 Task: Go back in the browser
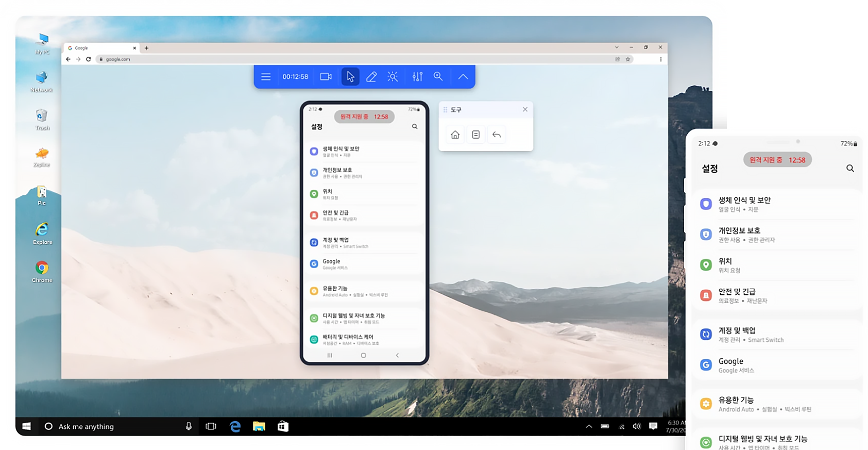click(x=68, y=59)
